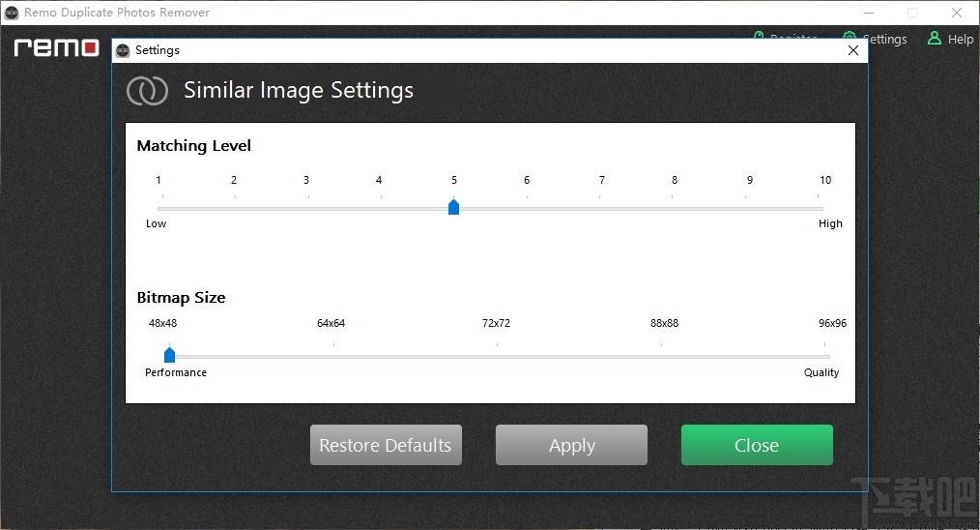This screenshot has width=980, height=530.
Task: Click the Remo app icon in title bar
Action: tap(12, 13)
